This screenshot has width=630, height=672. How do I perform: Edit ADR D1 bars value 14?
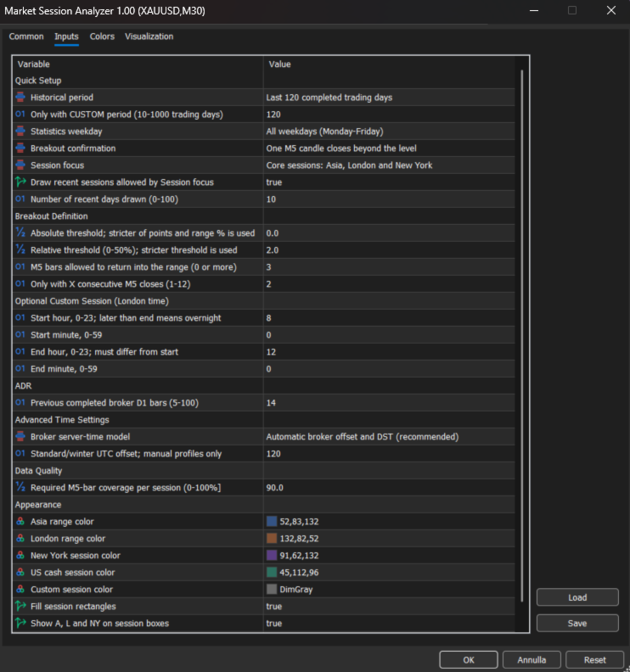tap(389, 403)
